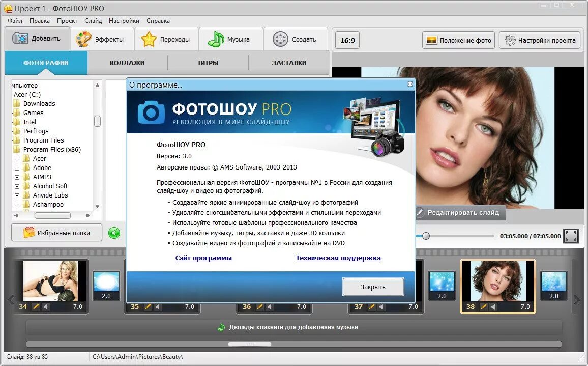Click the transition thumbnail after slide 38
This screenshot has height=366, width=588.
[554, 286]
